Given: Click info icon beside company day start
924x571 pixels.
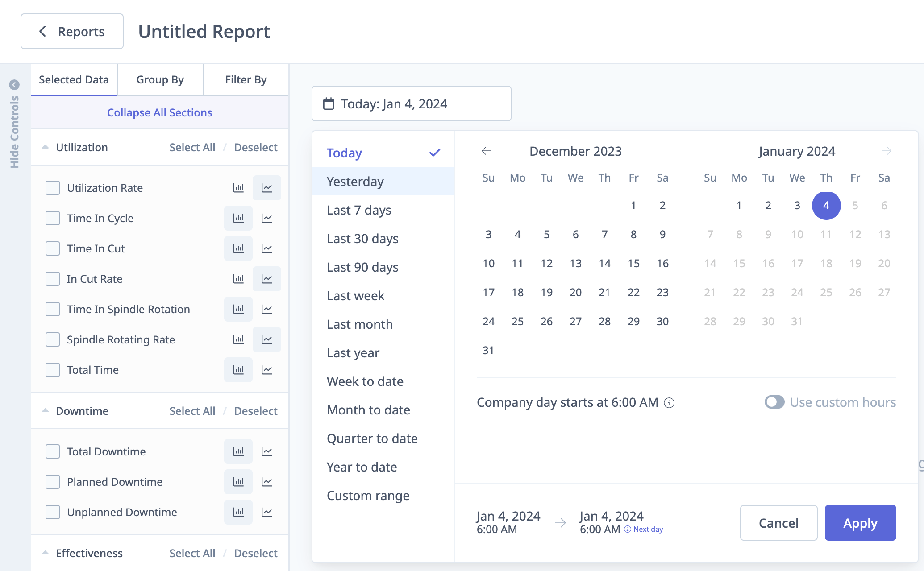Looking at the screenshot, I should [669, 403].
